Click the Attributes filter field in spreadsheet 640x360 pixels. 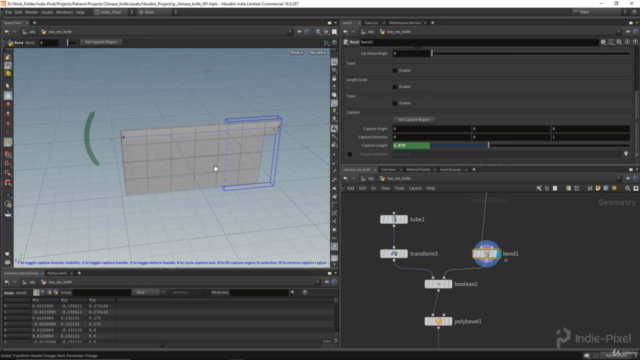pos(259,292)
